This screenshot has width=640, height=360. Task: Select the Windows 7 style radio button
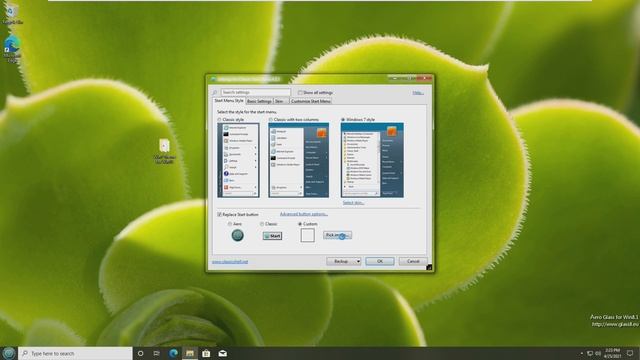point(343,120)
